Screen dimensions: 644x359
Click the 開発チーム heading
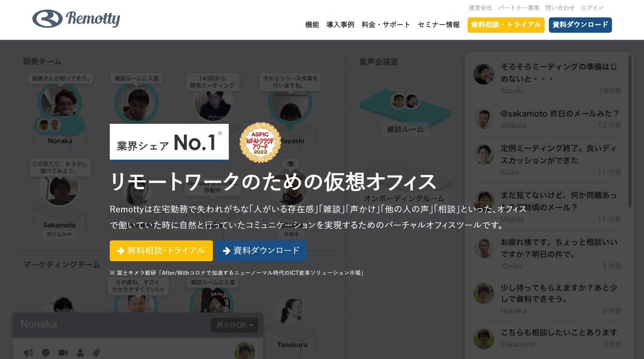point(42,62)
